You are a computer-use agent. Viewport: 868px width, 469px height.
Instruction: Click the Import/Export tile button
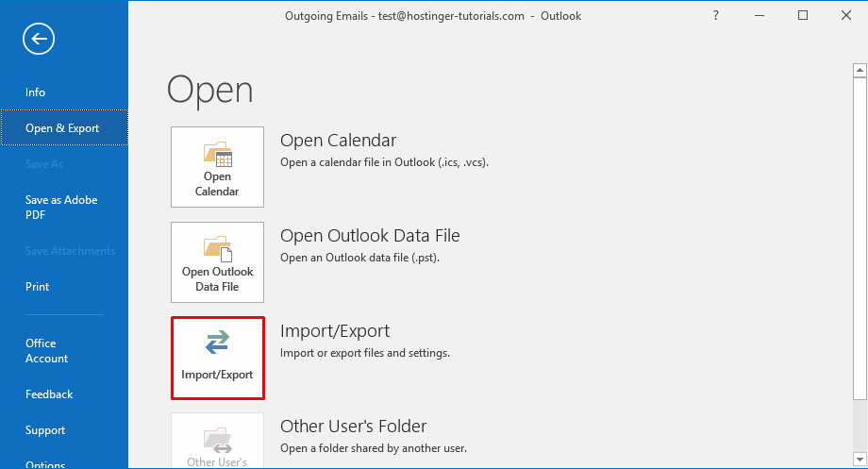tap(218, 358)
